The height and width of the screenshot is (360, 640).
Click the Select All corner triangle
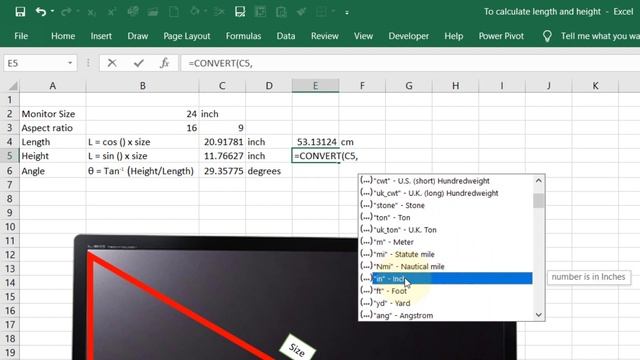12,86
